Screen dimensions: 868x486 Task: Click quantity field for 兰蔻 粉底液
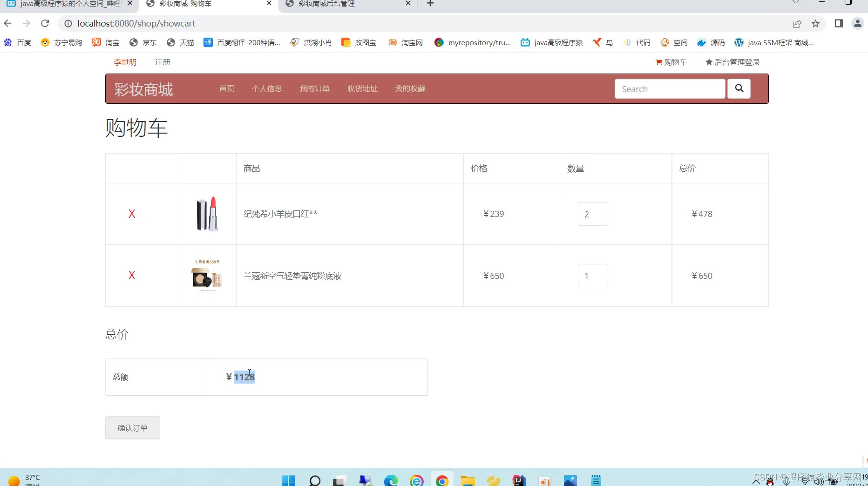point(593,276)
